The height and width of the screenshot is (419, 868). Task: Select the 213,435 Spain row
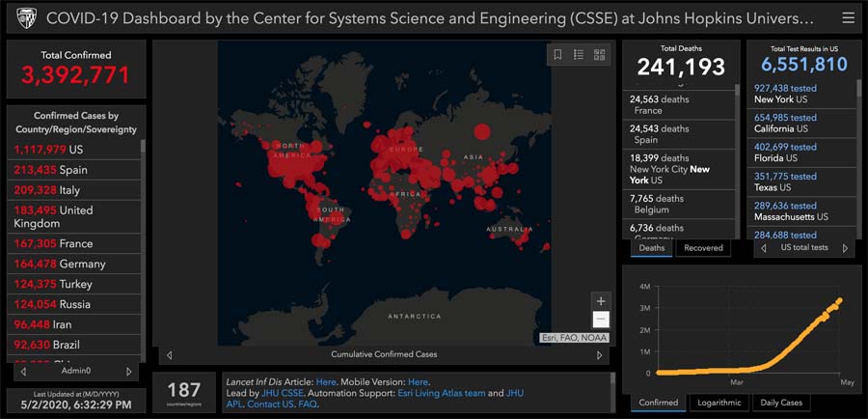click(x=74, y=170)
